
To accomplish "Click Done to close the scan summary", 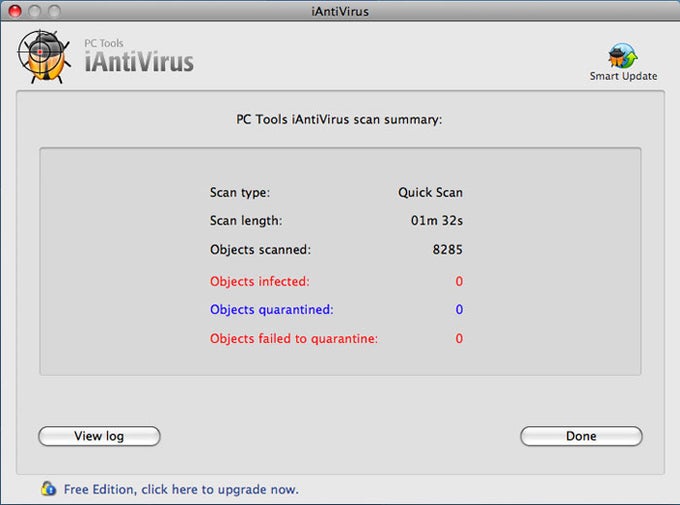I will (x=581, y=436).
